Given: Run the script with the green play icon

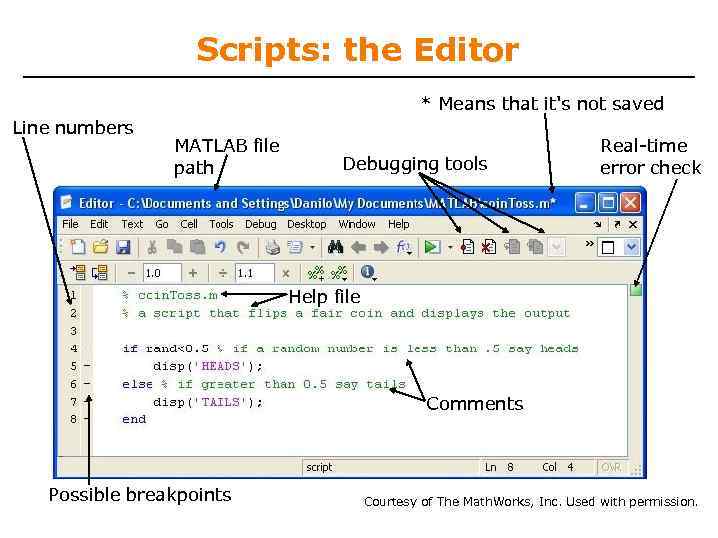Looking at the screenshot, I should coord(432,247).
